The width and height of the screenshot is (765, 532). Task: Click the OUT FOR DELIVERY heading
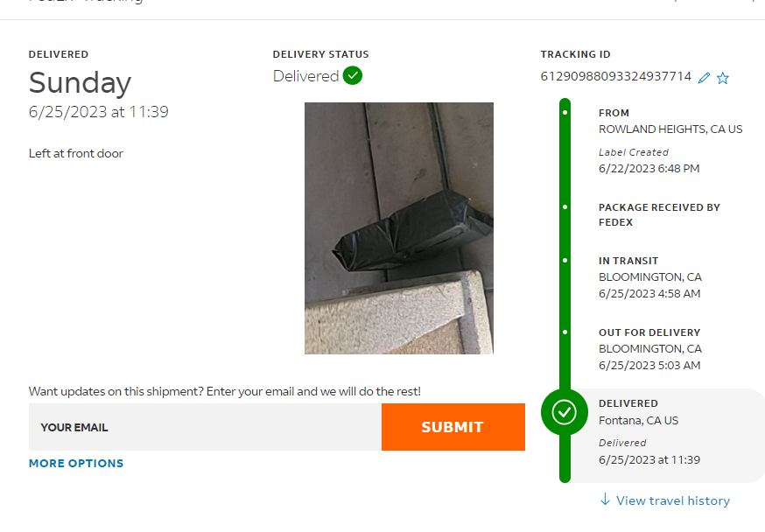[649, 332]
